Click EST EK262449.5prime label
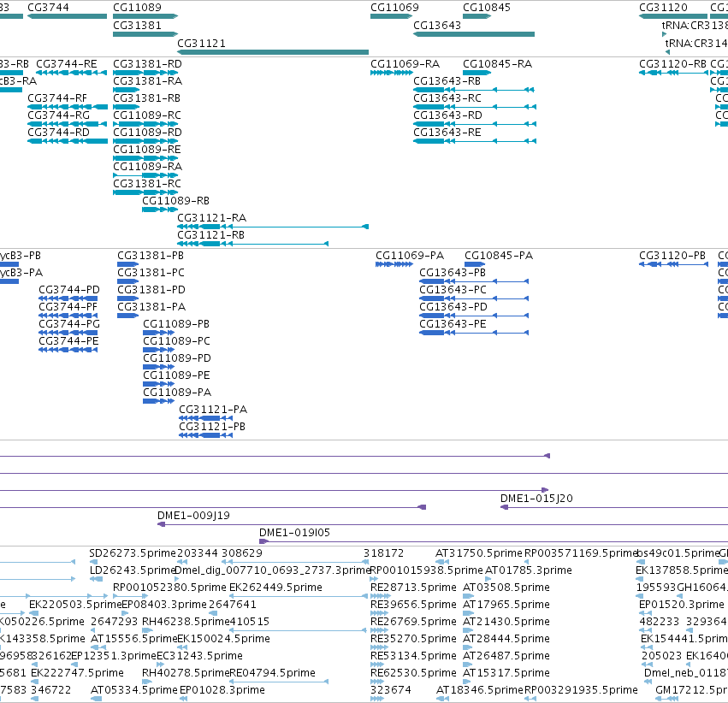Image resolution: width=728 pixels, height=703 pixels. coord(275,588)
